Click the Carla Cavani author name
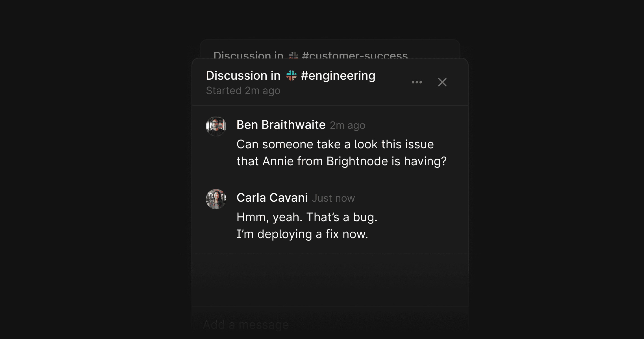Screen dimensions: 644x339 click(272, 198)
